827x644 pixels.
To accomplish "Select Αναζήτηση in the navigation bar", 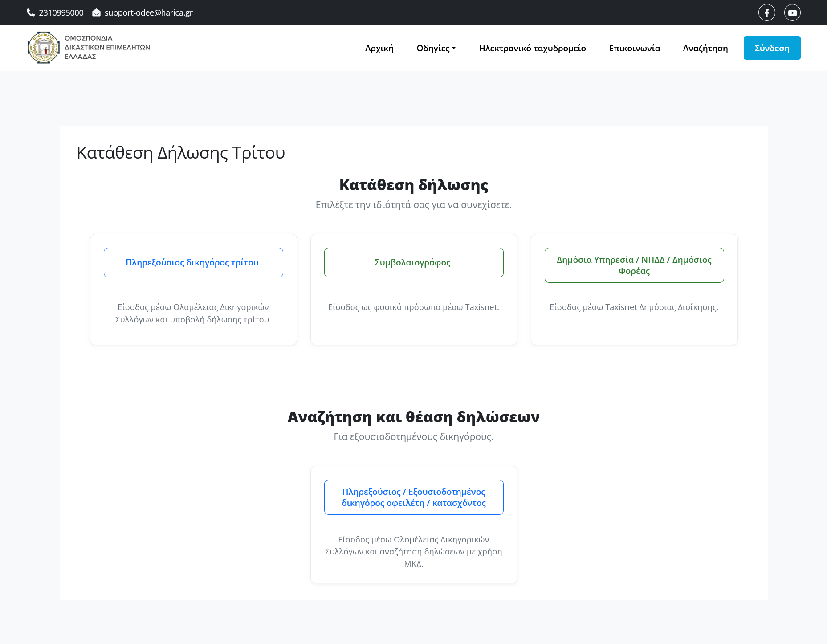I will [x=705, y=48].
